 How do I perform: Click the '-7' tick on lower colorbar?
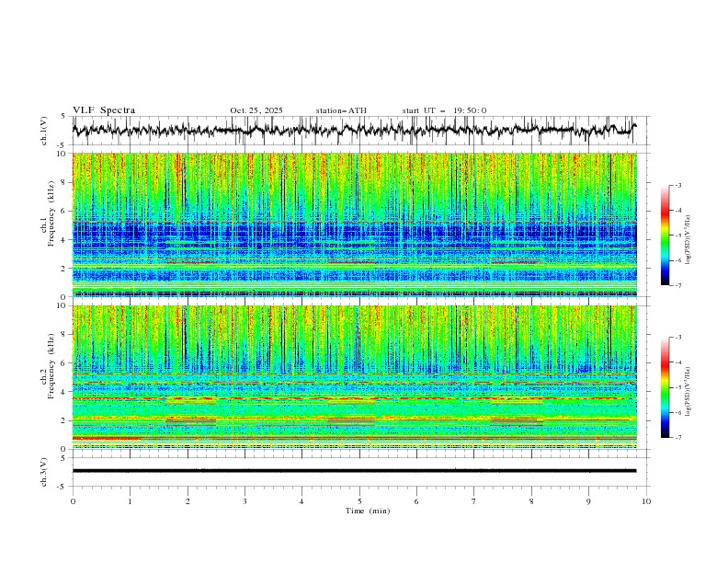tap(678, 438)
